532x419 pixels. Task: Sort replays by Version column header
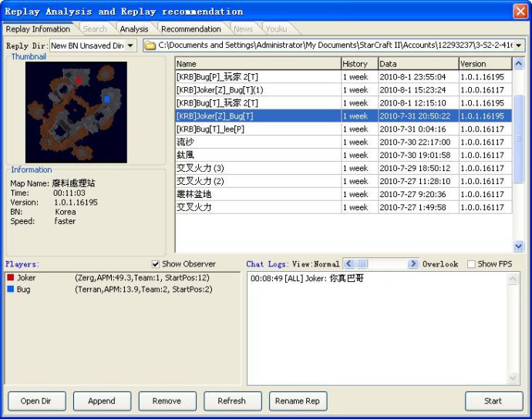pos(484,64)
